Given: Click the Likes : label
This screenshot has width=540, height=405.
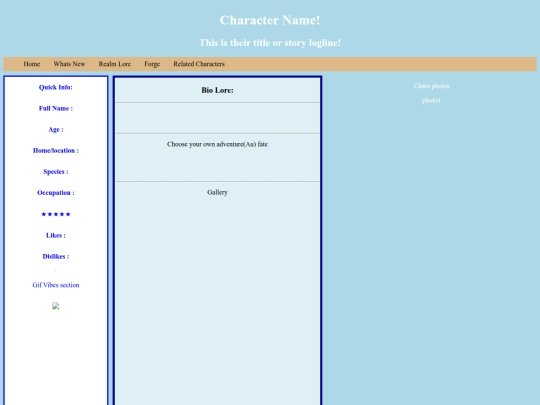Looking at the screenshot, I should [x=56, y=235].
